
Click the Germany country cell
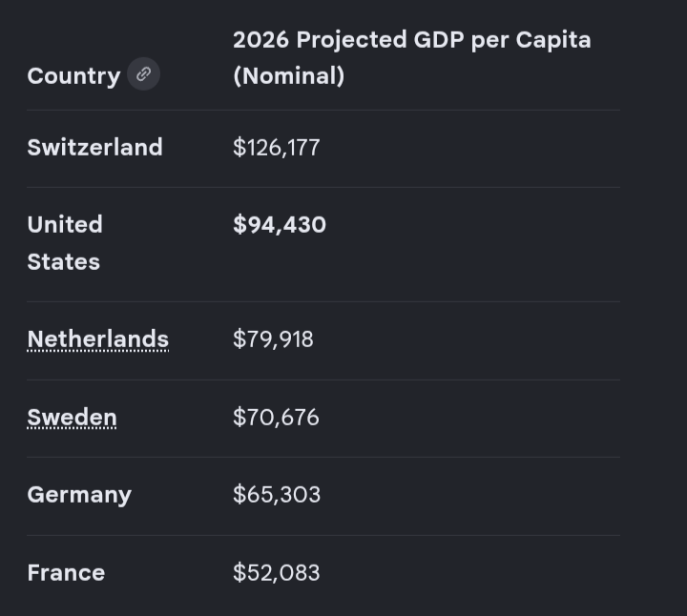pos(79,495)
